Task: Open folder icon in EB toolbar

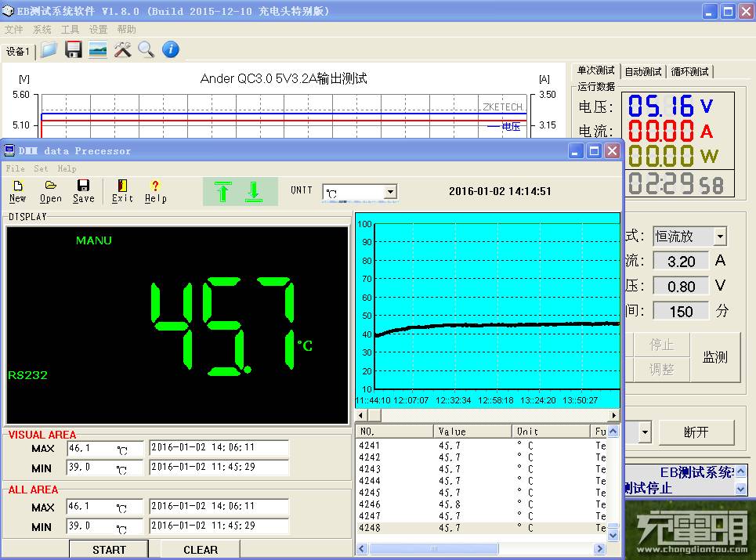Action: point(49,49)
